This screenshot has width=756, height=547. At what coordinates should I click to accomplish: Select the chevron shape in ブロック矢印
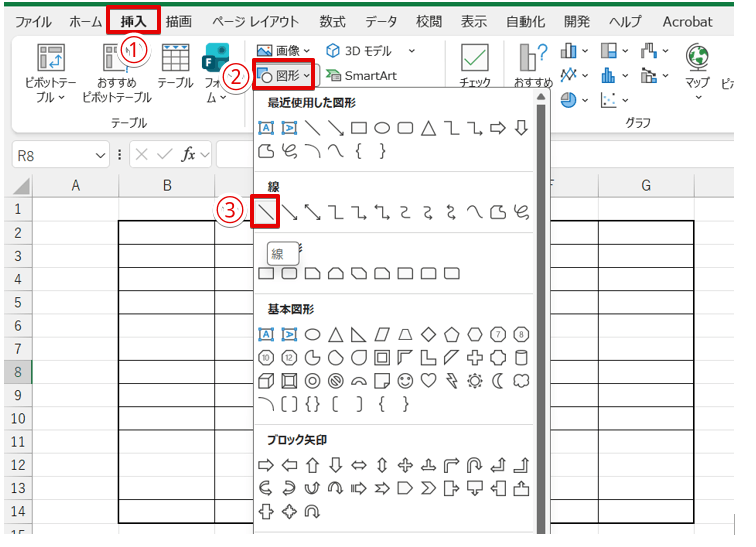point(429,489)
